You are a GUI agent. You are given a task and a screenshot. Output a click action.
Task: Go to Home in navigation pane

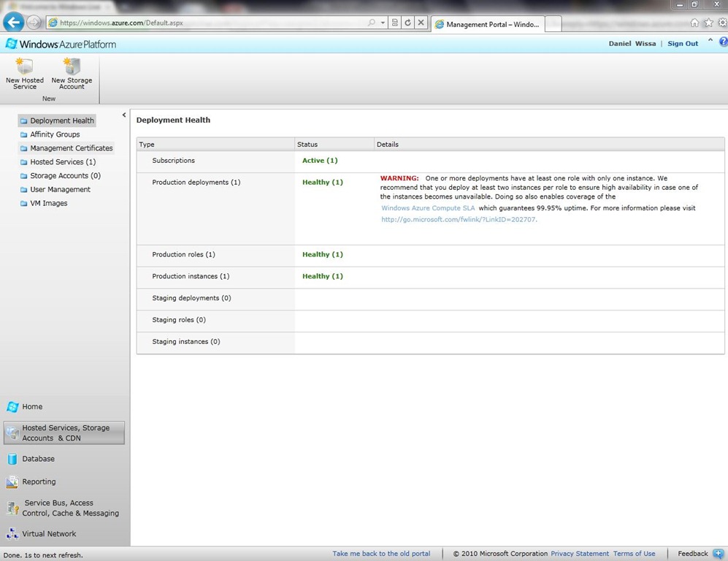(x=32, y=407)
